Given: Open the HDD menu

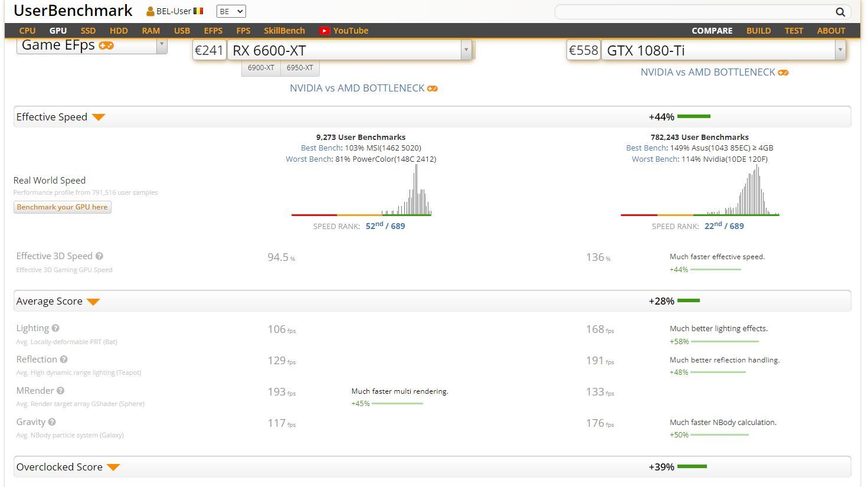Looking at the screenshot, I should (x=119, y=31).
